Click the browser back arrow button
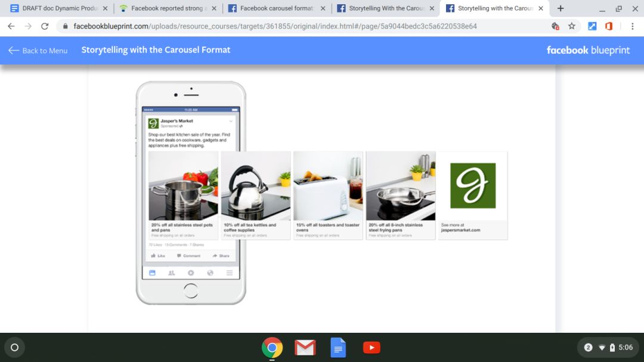 (11, 26)
